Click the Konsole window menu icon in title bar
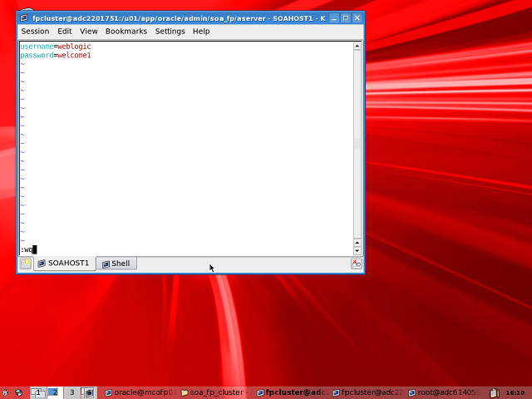 coord(24,18)
